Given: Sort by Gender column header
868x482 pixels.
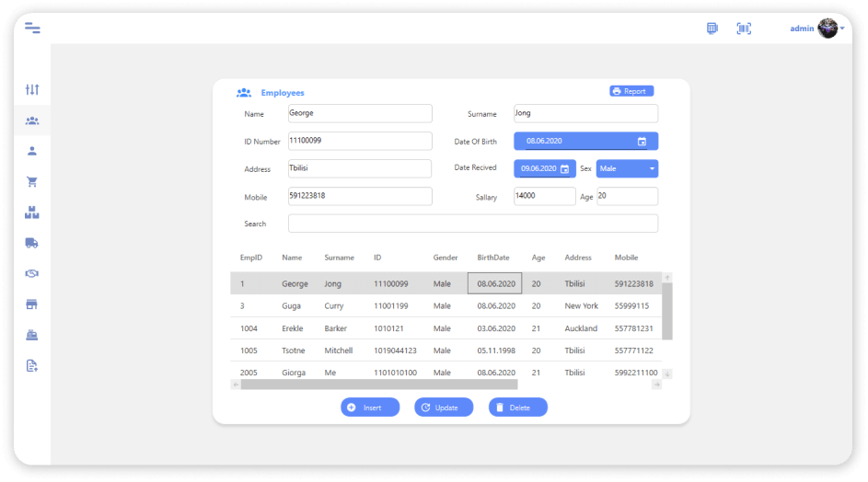Looking at the screenshot, I should pyautogui.click(x=446, y=258).
